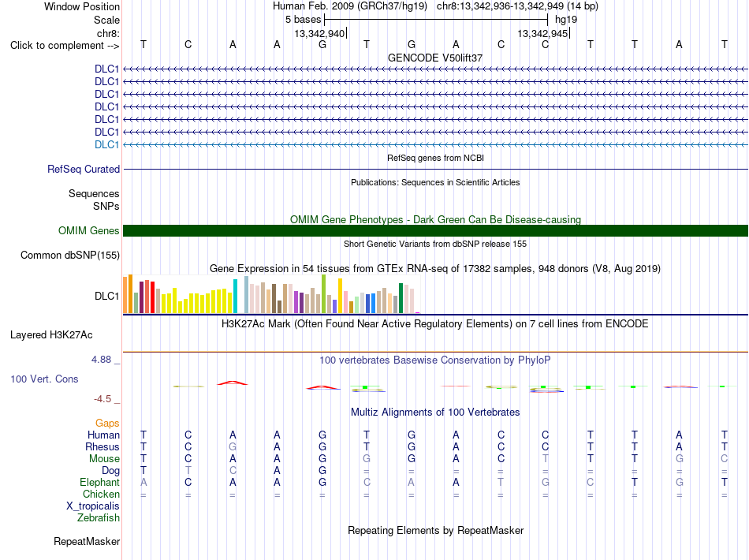Click the 'Click to complement -->' label

point(65,46)
